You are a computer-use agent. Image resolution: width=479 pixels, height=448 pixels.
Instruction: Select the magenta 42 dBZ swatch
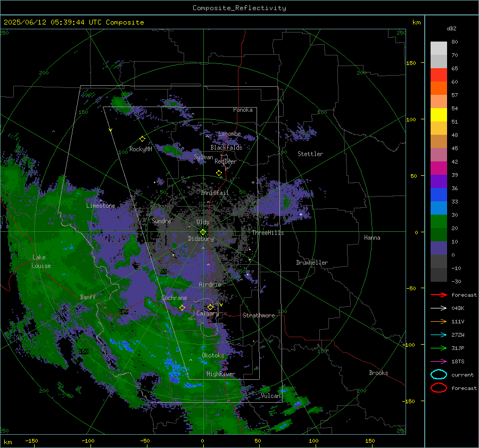point(439,168)
